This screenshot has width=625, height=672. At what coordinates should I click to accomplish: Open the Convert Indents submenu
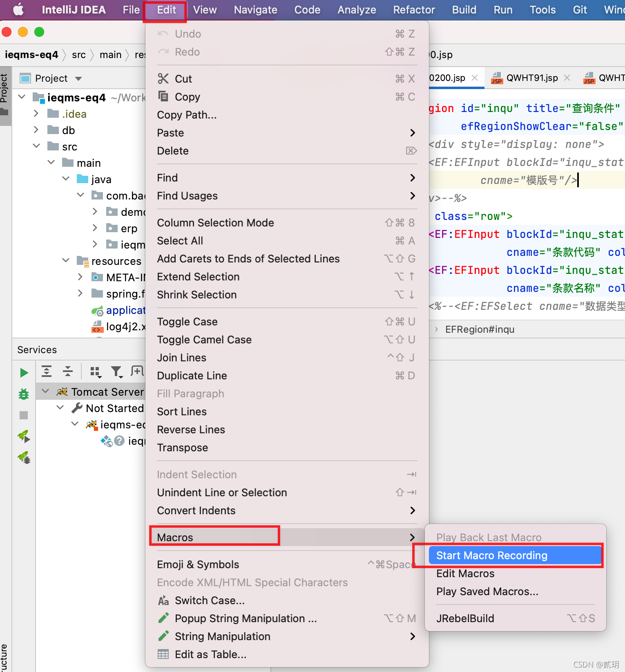[287, 510]
